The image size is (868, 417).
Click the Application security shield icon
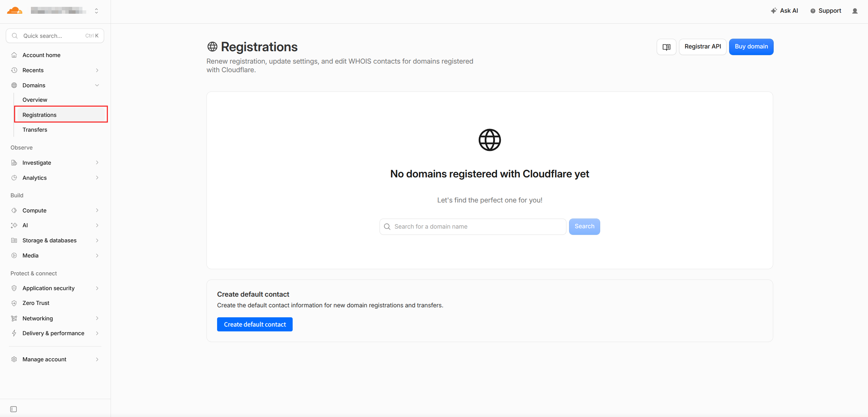click(x=14, y=288)
